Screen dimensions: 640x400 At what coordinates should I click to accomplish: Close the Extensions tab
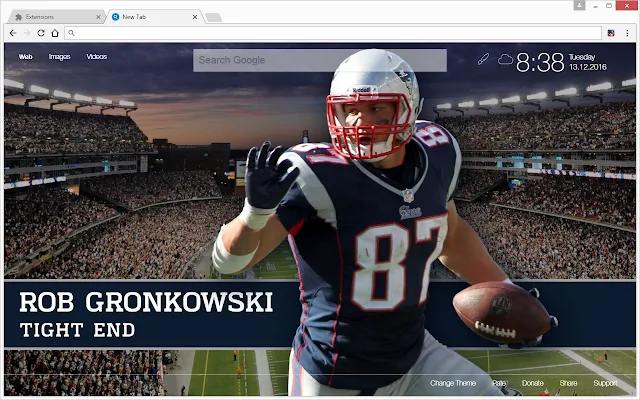[98, 17]
